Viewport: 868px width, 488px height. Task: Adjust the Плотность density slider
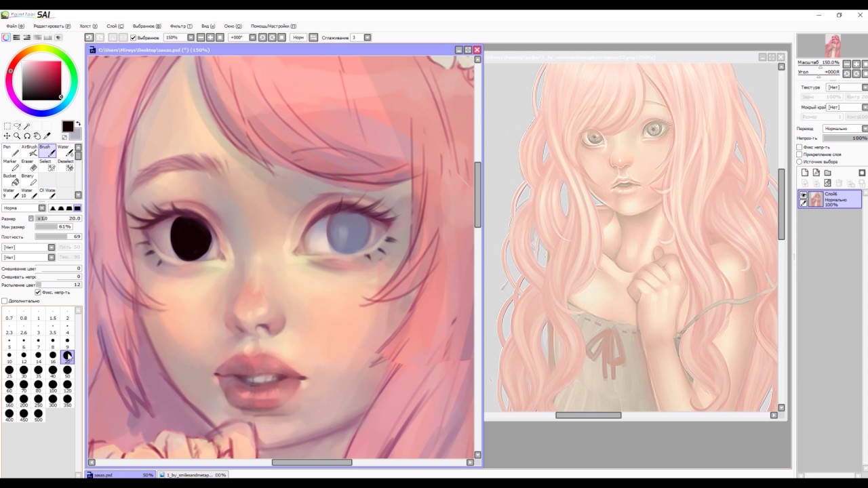tap(58, 237)
